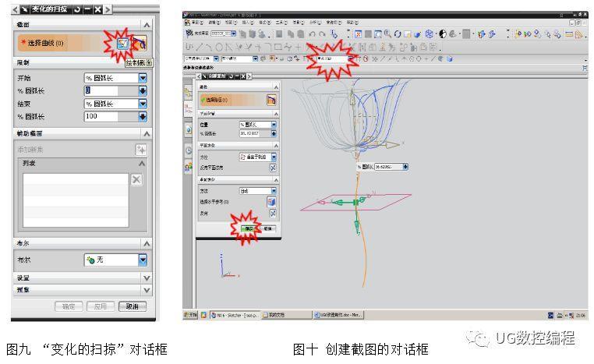The image size is (594, 364).
Task: Open the start % arc length value arrow
Action: [143, 91]
